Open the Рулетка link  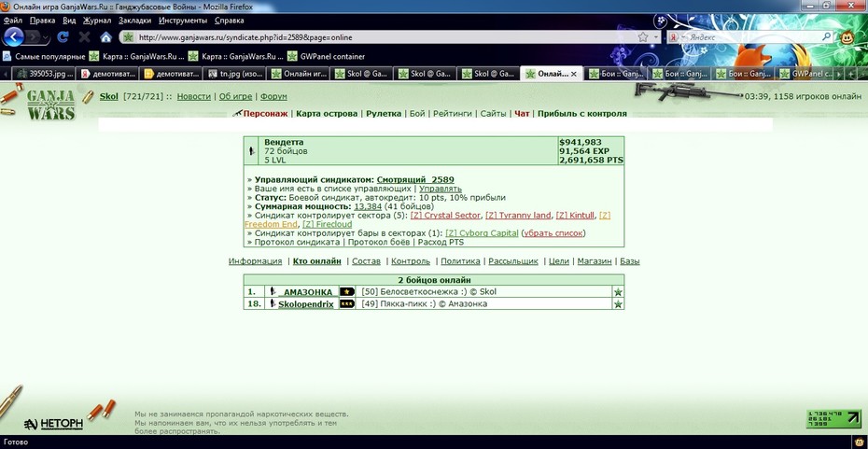pos(384,114)
